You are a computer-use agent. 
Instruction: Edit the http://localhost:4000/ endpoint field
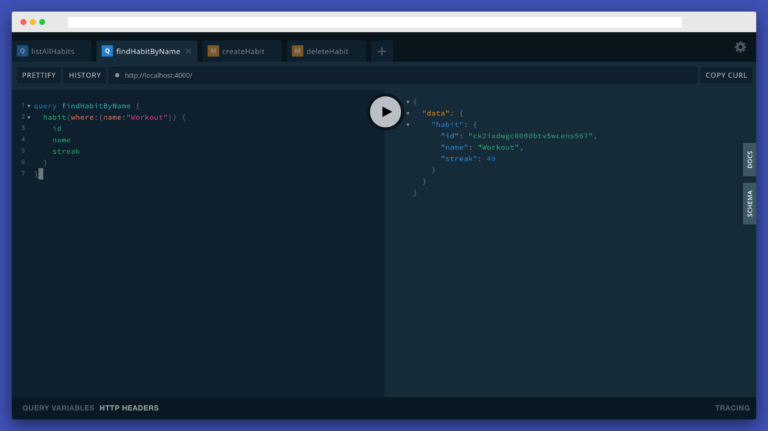[x=403, y=75]
